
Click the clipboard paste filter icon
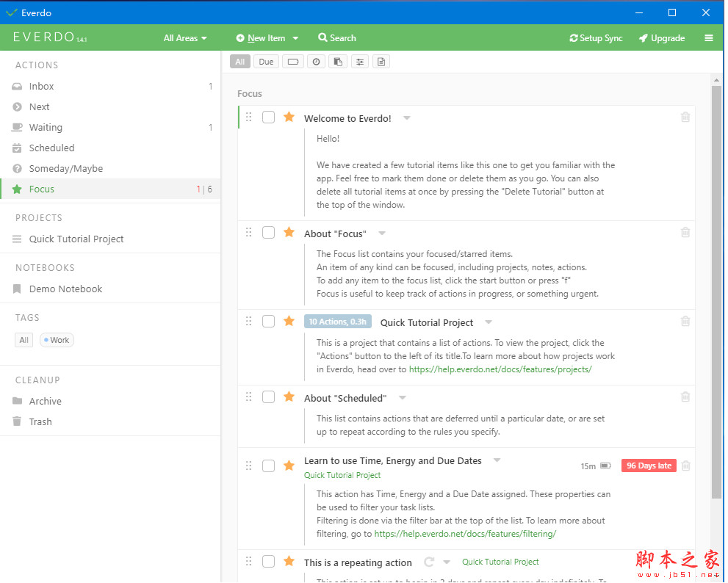pos(338,62)
